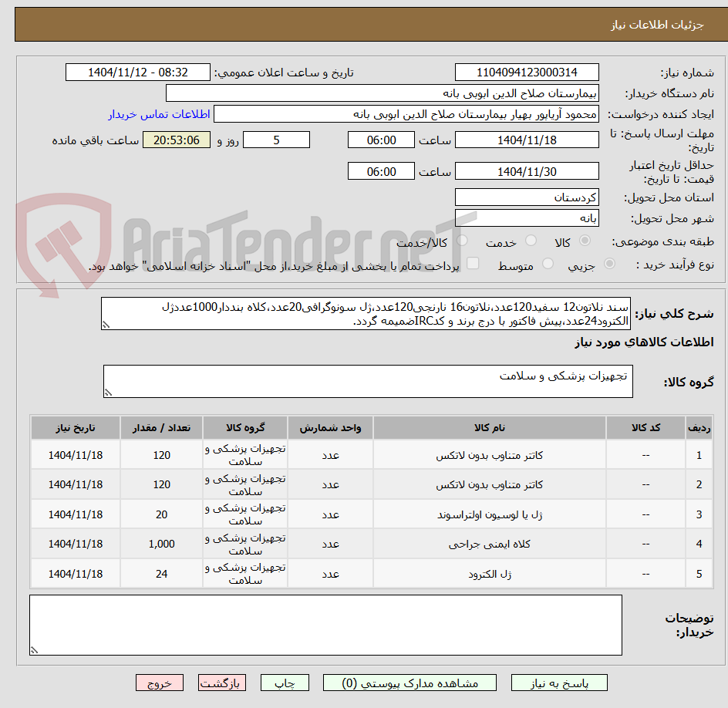Click the تاریخ نیاز column header
The width and height of the screenshot is (728, 708).
click(76, 427)
